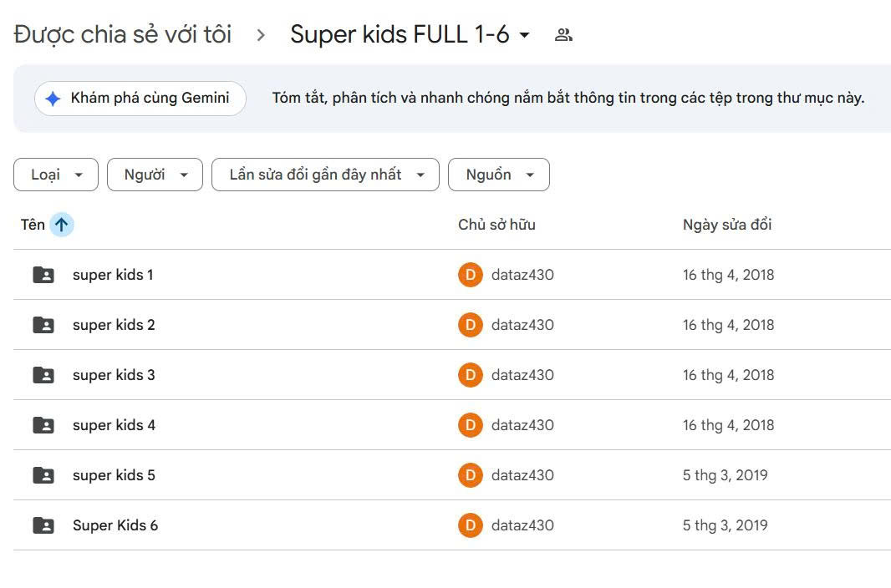Click dataz430 avatar in super kids 5 row
This screenshot has height=588, width=891.
click(x=471, y=475)
